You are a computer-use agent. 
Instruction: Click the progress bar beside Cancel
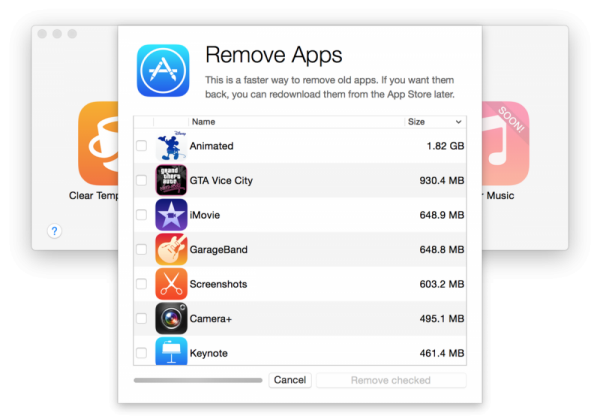pyautogui.click(x=198, y=380)
